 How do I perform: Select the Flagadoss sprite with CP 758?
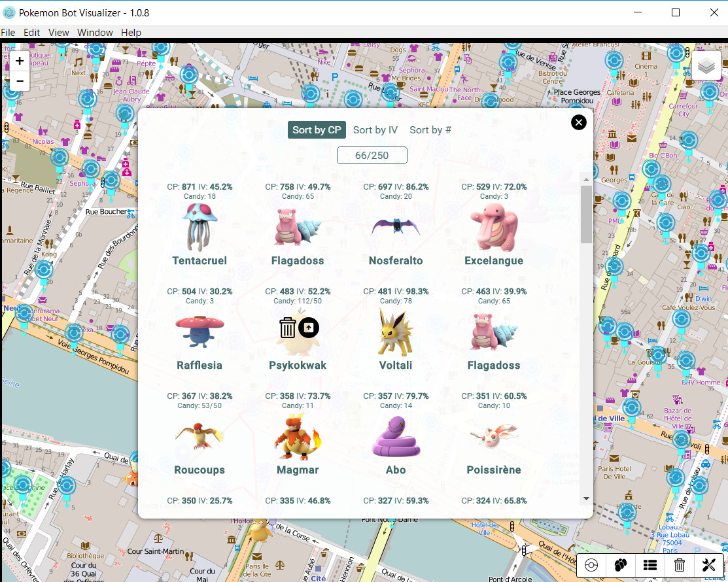pos(298,228)
